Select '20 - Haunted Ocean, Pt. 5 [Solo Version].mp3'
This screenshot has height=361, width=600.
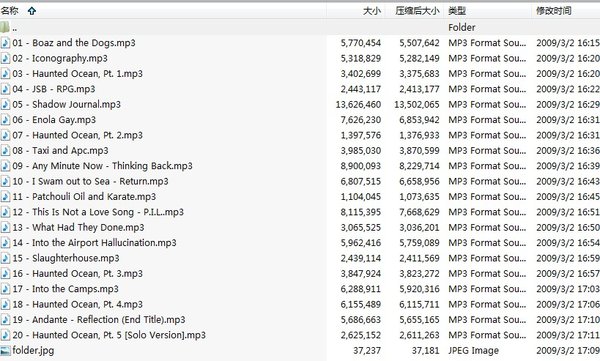coord(109,335)
